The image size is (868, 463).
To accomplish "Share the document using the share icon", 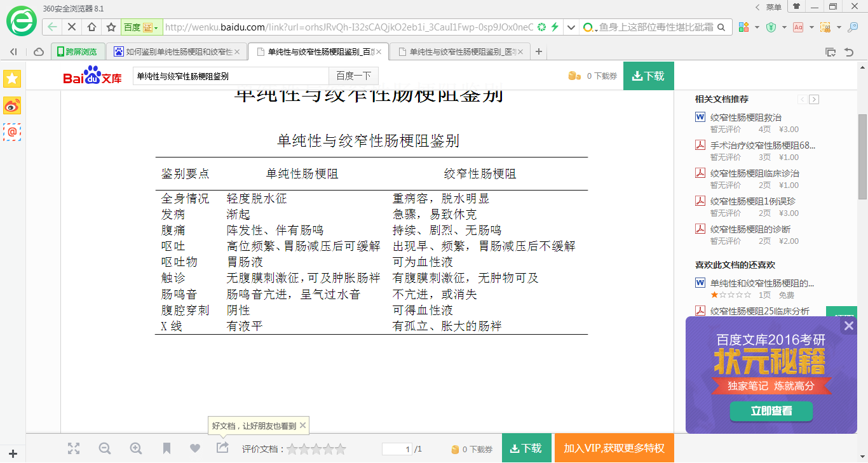I will [x=222, y=448].
